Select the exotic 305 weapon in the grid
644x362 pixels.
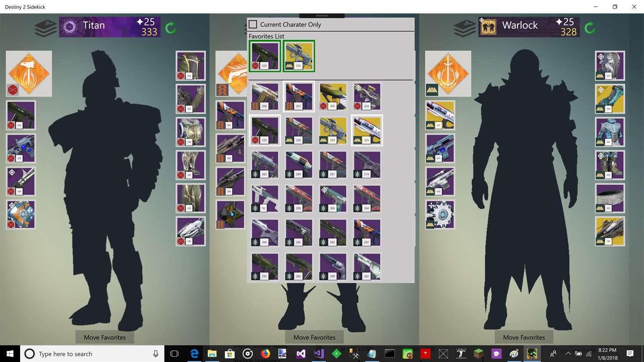333,96
